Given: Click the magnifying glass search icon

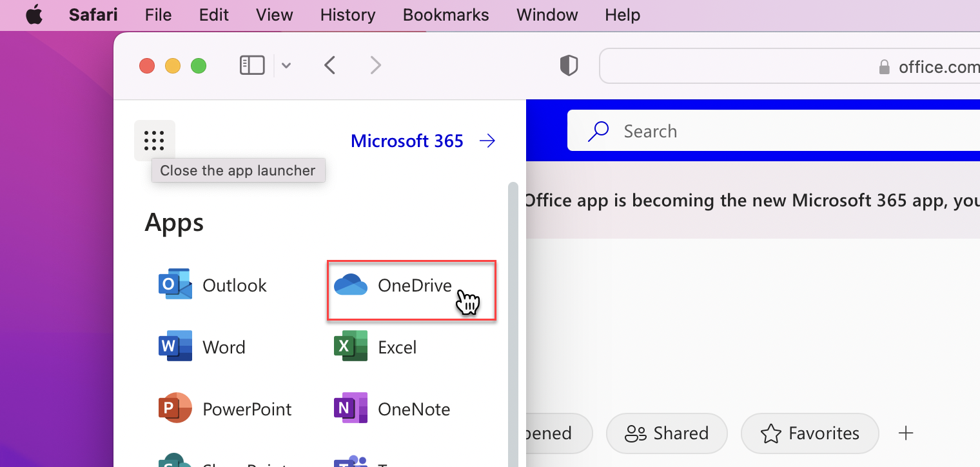Looking at the screenshot, I should pyautogui.click(x=598, y=132).
